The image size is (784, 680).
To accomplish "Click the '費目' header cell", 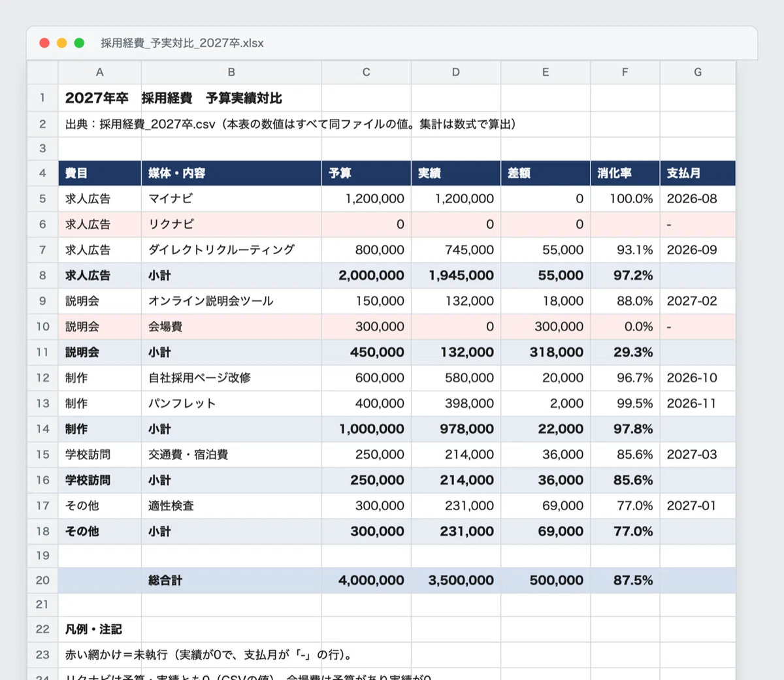I will point(100,173).
